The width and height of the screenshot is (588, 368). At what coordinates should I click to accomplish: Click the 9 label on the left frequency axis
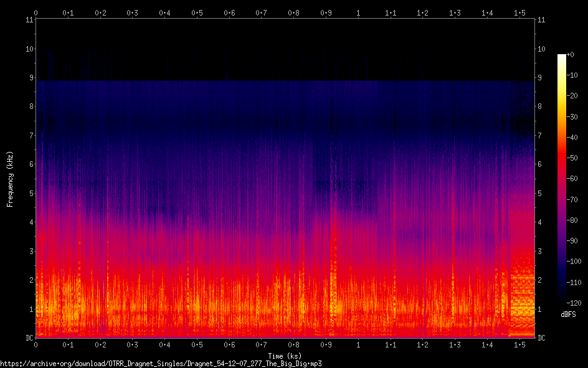coord(29,78)
